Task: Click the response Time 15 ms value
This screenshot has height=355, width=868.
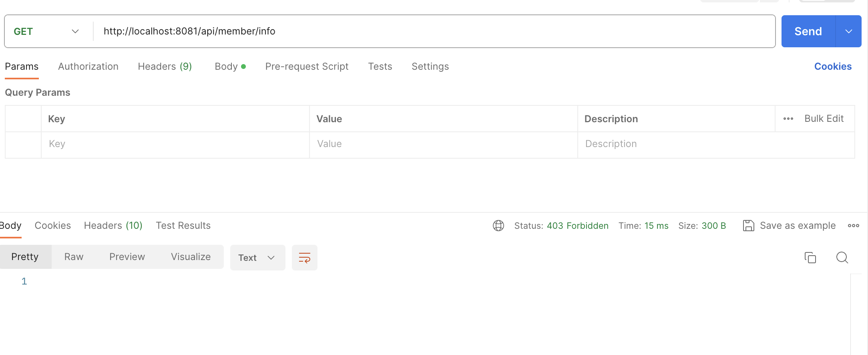Action: coord(656,226)
